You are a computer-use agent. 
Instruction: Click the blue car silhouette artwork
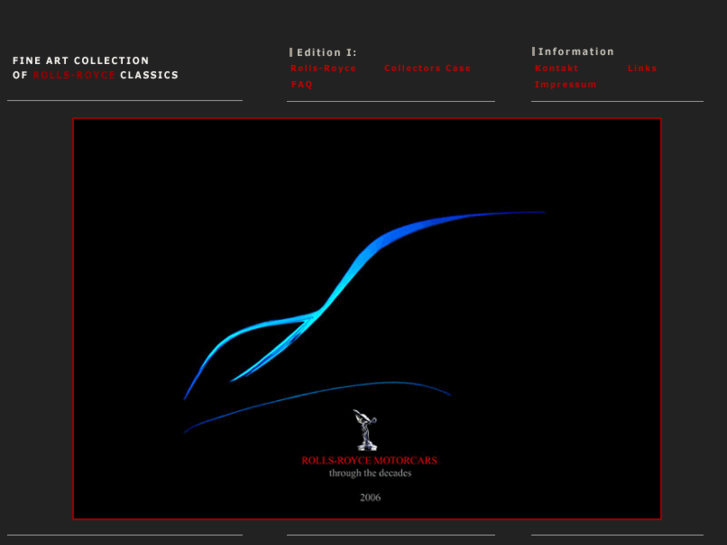pos(364,322)
